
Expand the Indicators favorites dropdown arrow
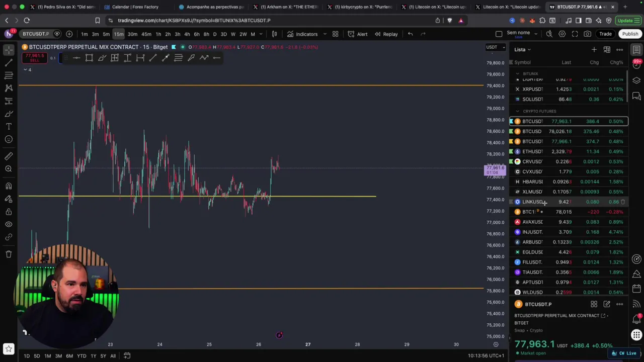[x=325, y=34]
